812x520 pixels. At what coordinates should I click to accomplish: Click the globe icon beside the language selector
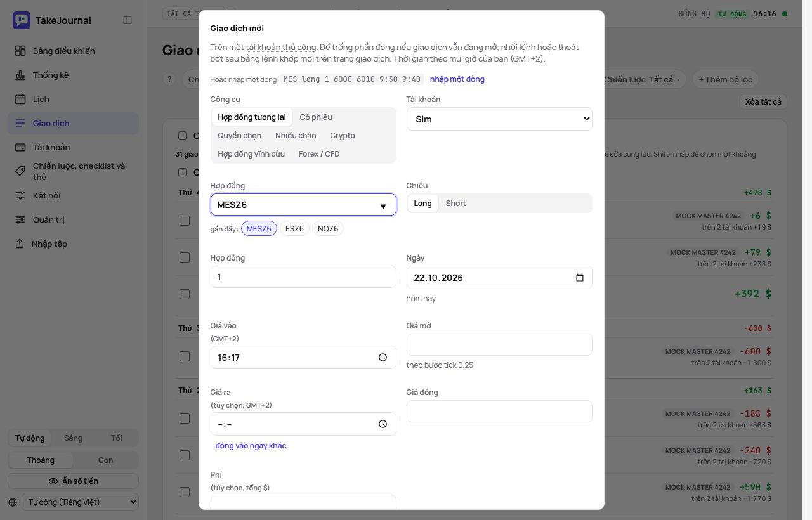click(x=13, y=502)
